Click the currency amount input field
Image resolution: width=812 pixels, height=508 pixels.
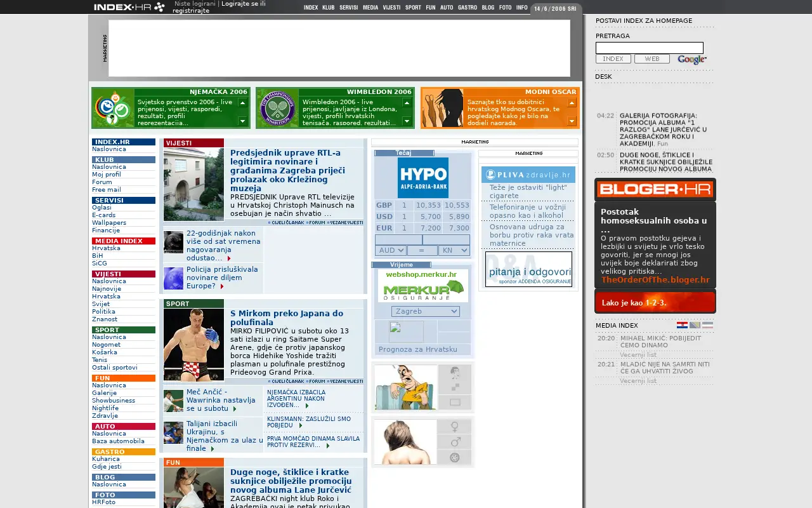398,239
